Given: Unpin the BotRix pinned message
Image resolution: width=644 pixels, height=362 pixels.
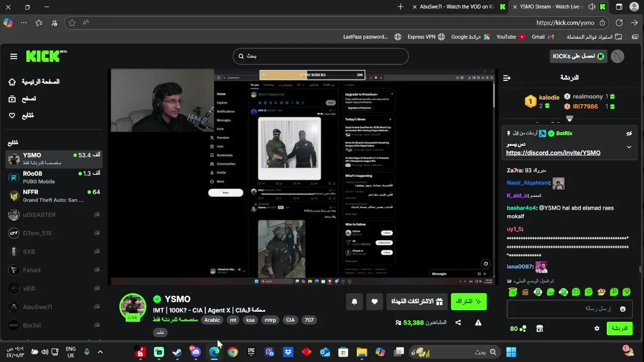Looking at the screenshot, I should coord(629,134).
